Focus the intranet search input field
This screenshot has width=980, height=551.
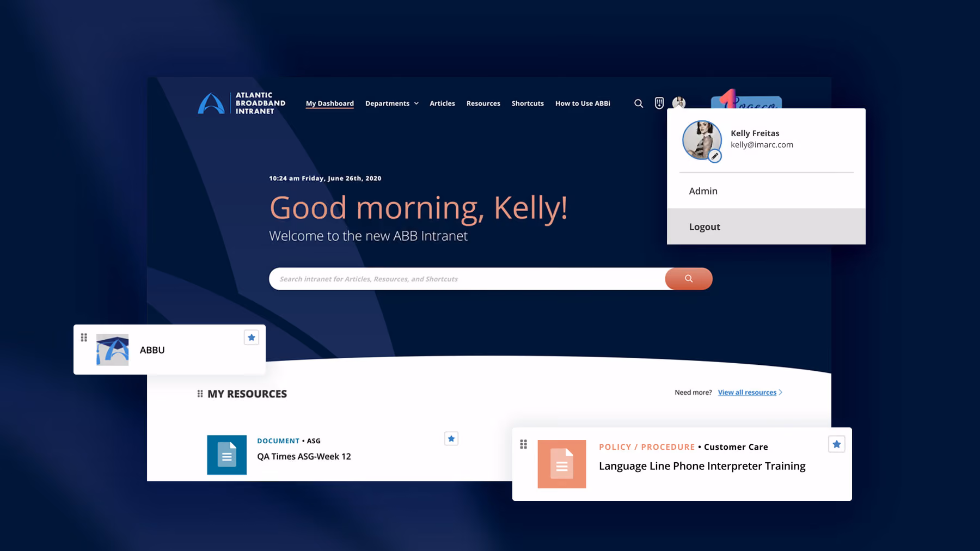[467, 279]
